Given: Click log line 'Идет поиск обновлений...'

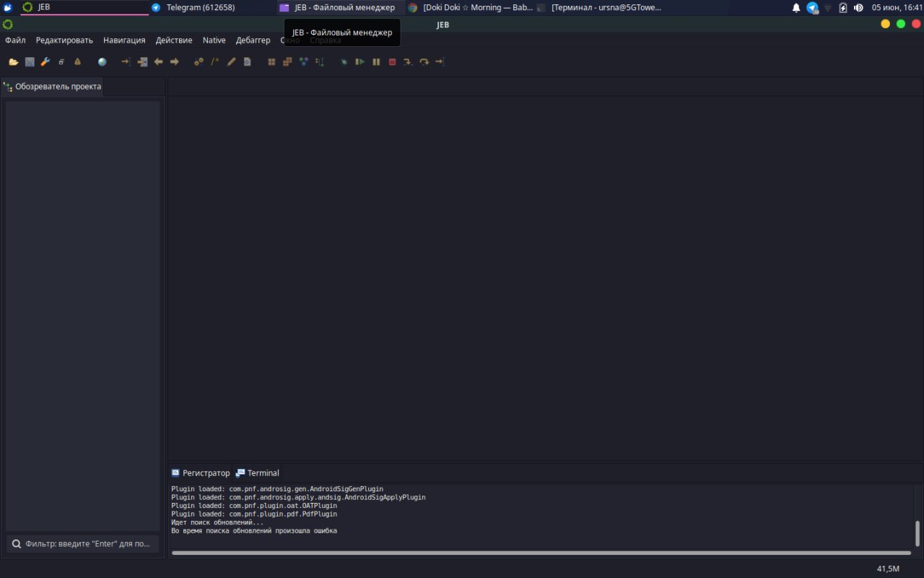Looking at the screenshot, I should click(217, 522).
